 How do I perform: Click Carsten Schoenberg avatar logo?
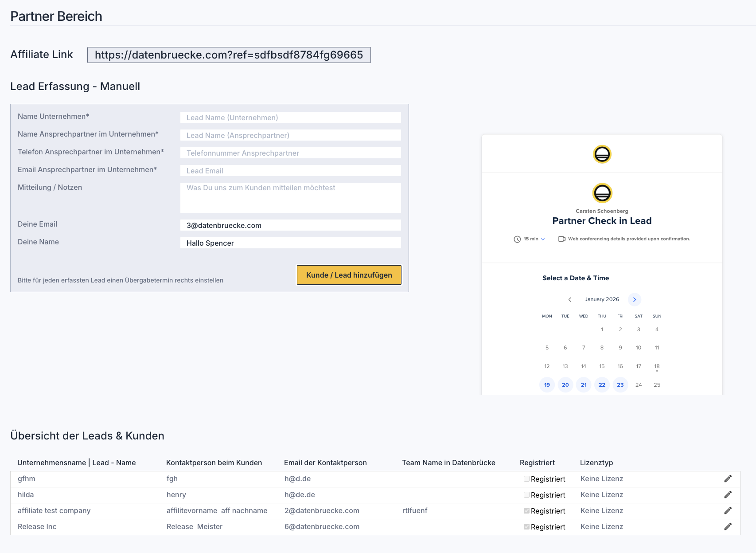(x=602, y=193)
